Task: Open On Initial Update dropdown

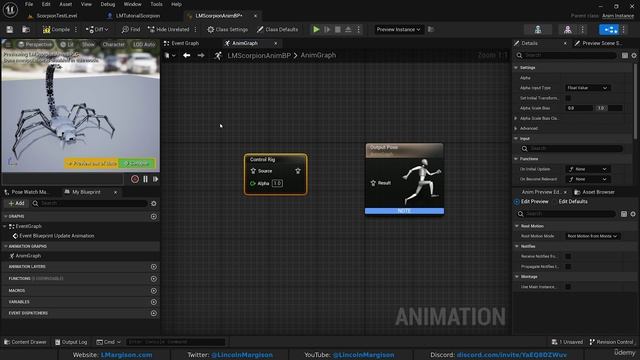Action: coord(587,169)
